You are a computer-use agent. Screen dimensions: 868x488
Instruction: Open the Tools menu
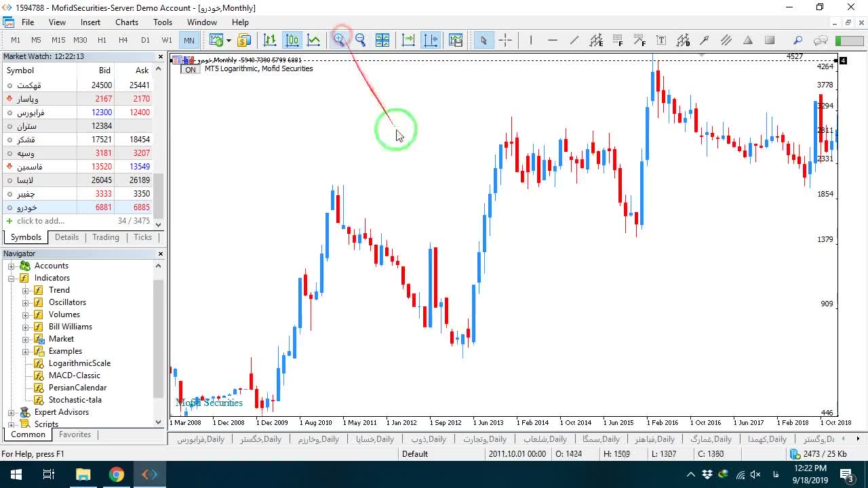coord(163,22)
